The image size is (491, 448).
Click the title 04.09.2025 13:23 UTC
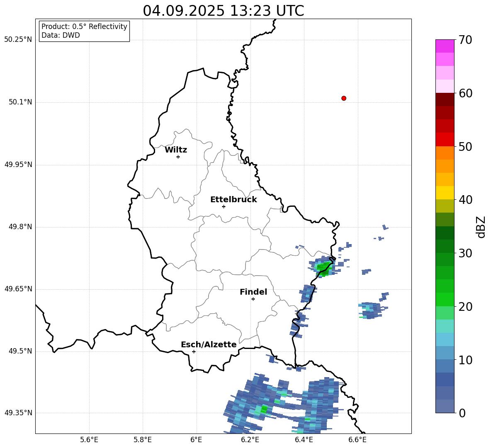coord(224,11)
